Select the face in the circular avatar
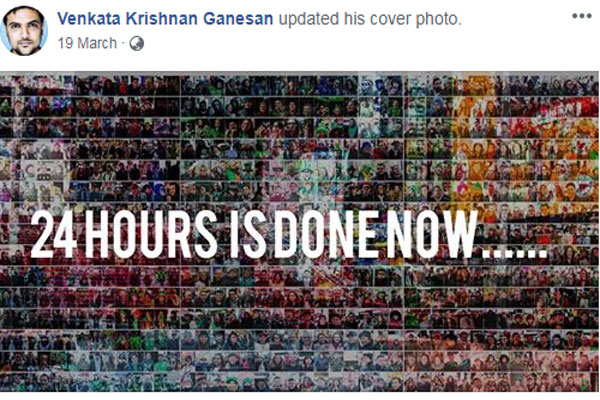Image resolution: width=600 pixels, height=400 pixels. point(24,31)
